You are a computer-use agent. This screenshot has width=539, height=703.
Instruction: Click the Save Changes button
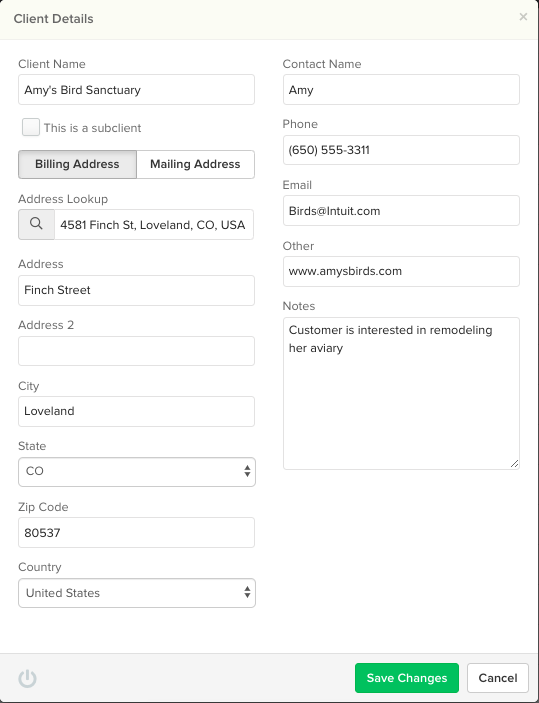(407, 678)
